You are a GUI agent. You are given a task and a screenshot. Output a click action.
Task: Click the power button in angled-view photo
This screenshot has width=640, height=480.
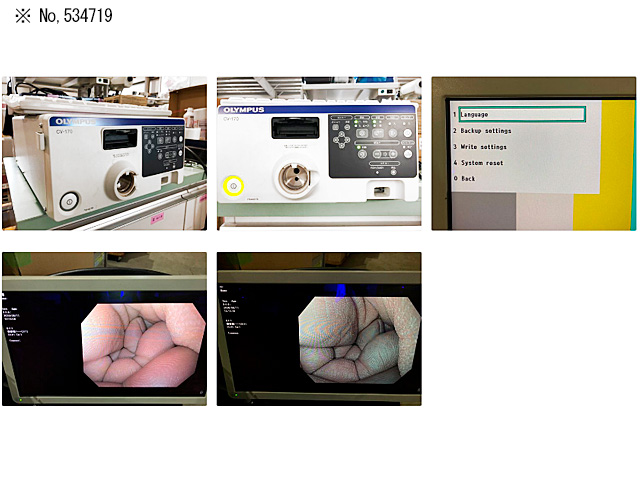69,202
